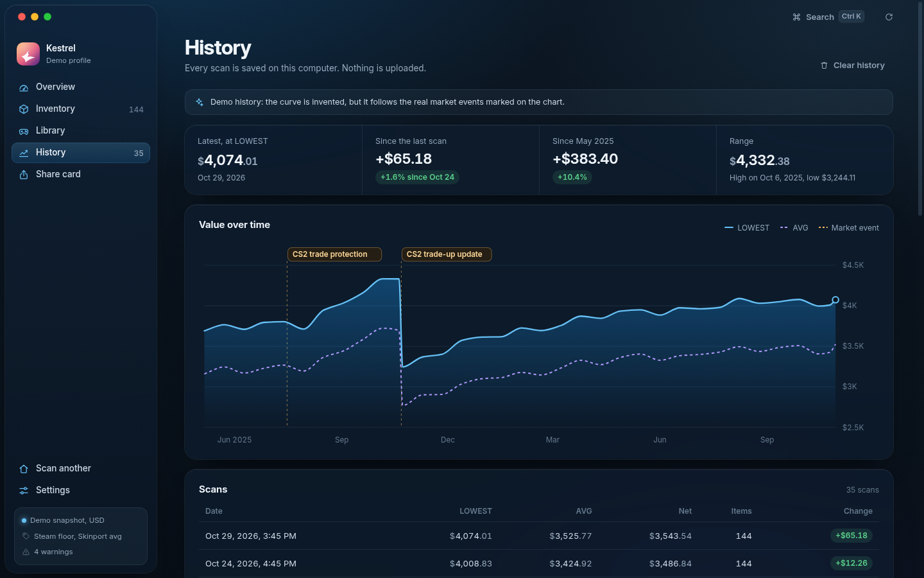Click the Inventory cube icon
This screenshot has width=924, height=578.
click(x=24, y=109)
